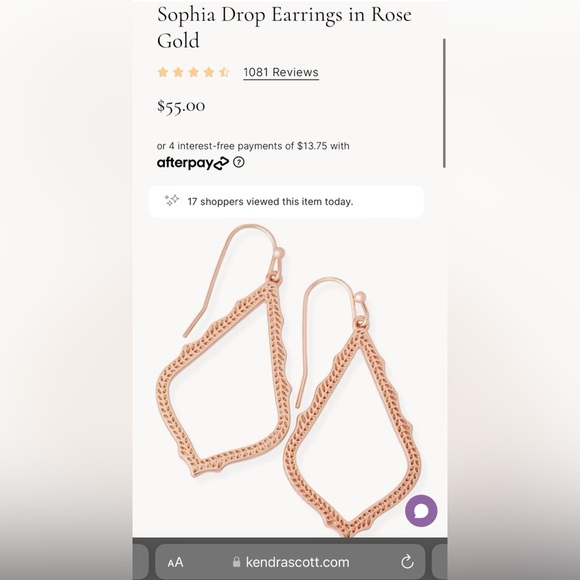
Task: Click the 4 interest-free payments text
Action: pos(253,146)
